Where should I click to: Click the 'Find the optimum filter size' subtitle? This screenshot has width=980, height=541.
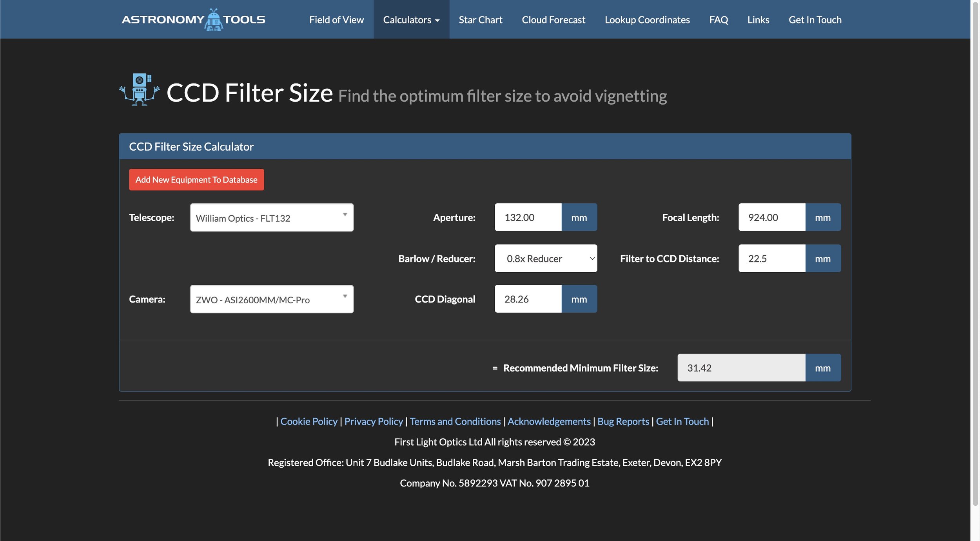[503, 96]
